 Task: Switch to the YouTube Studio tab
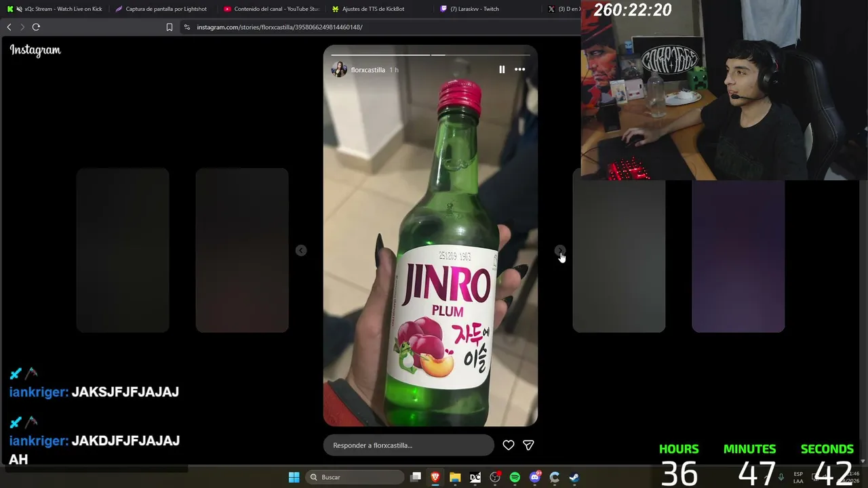pyautogui.click(x=272, y=9)
